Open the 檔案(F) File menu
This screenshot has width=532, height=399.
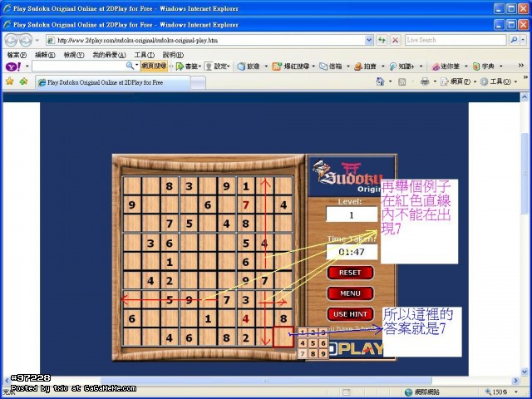click(17, 55)
